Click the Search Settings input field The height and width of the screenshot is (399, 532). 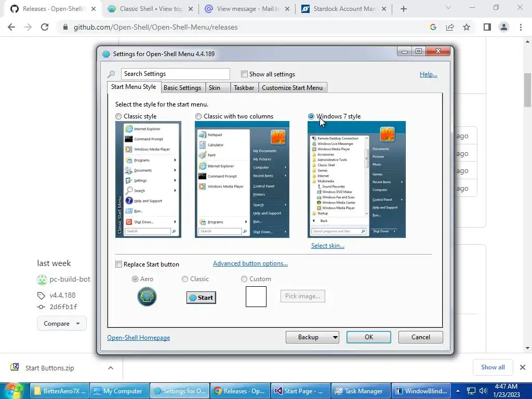pyautogui.click(x=176, y=74)
